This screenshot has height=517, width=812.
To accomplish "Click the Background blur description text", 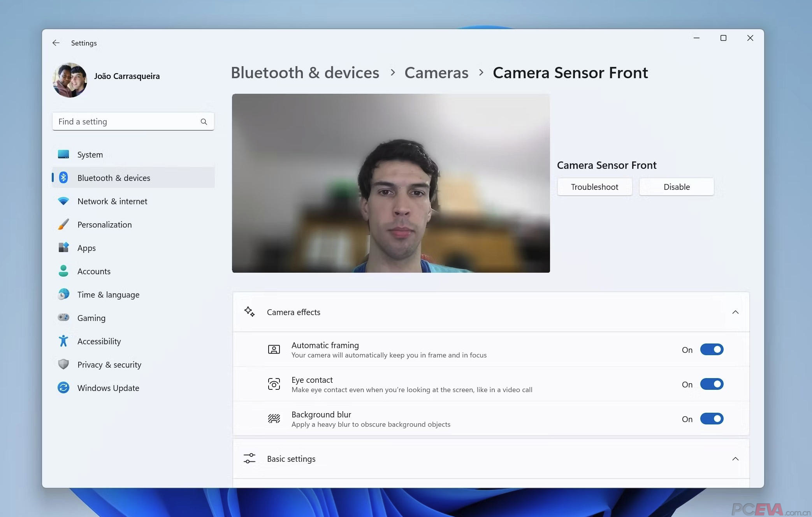I will 371,424.
